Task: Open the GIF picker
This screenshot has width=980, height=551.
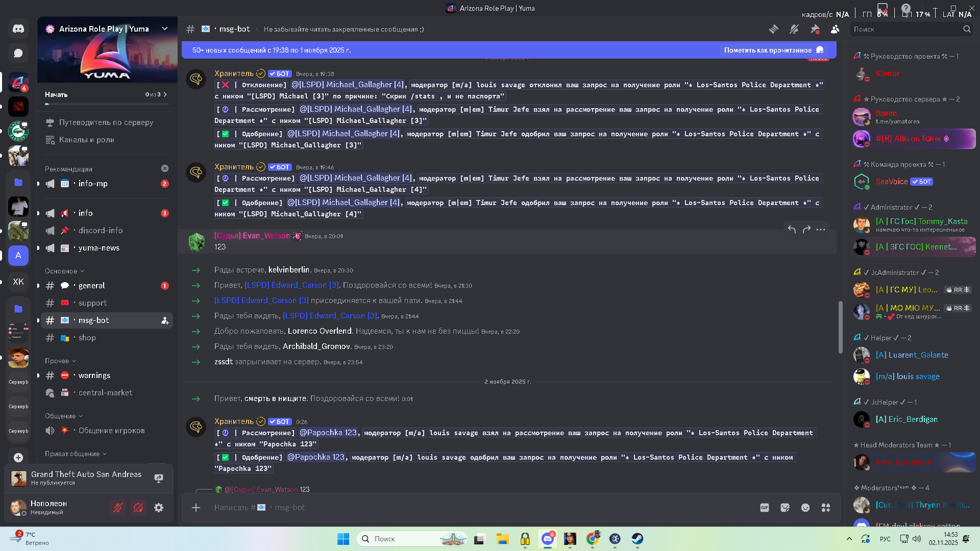Action: (764, 508)
